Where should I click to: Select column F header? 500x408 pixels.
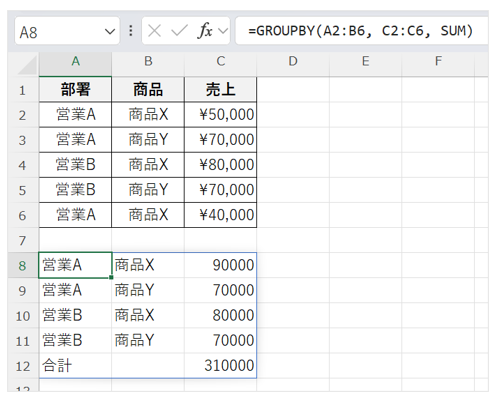(x=438, y=62)
